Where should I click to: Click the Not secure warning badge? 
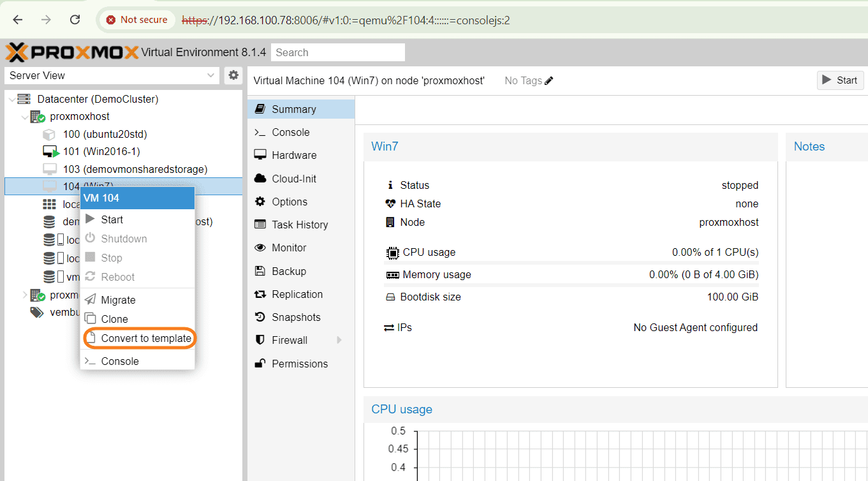coord(136,20)
